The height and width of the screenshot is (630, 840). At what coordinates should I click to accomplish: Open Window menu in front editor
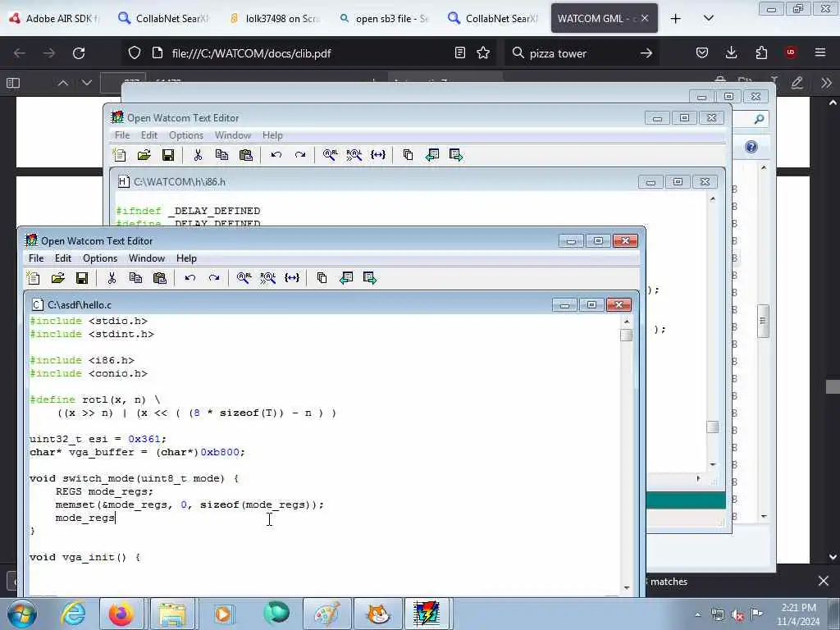coord(146,258)
